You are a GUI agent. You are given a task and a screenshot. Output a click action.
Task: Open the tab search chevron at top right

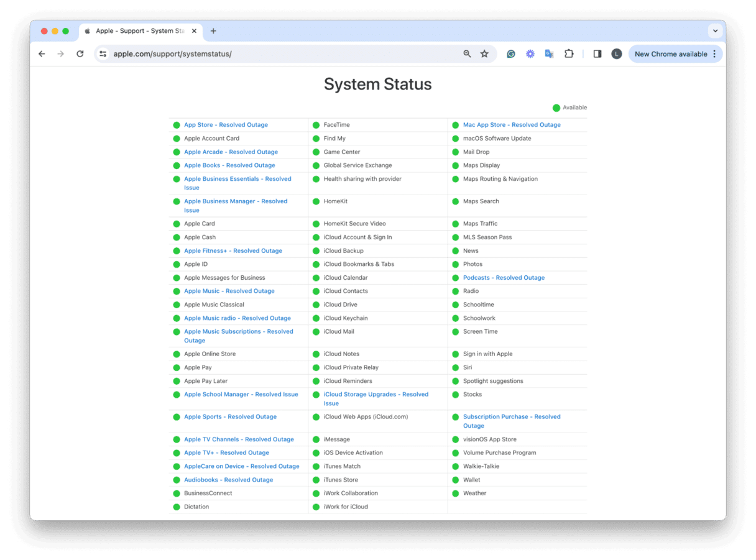tap(715, 30)
